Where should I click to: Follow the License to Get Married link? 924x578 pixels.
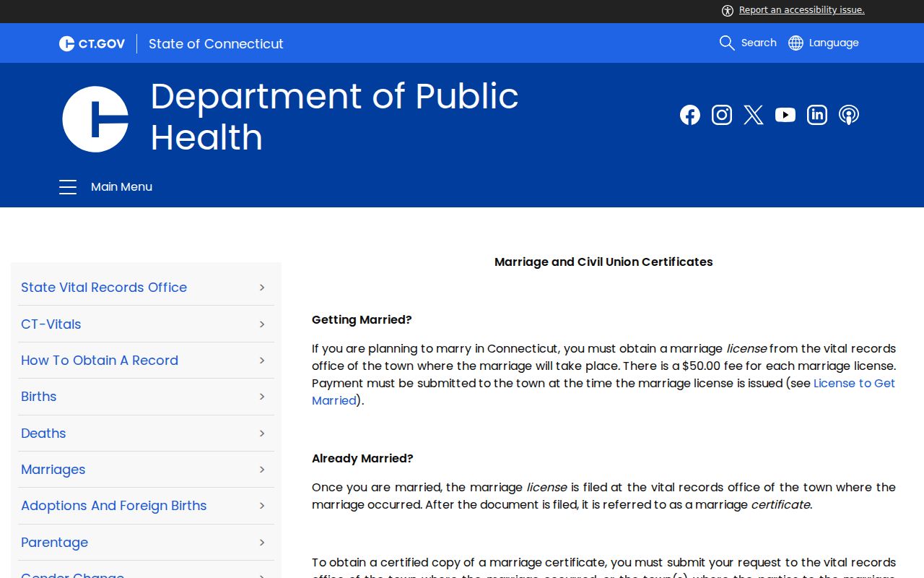[854, 383]
